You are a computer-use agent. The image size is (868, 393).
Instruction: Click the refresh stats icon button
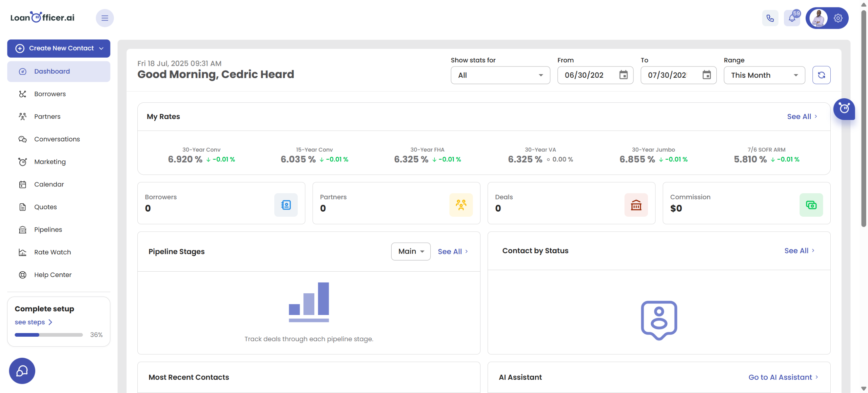click(821, 75)
